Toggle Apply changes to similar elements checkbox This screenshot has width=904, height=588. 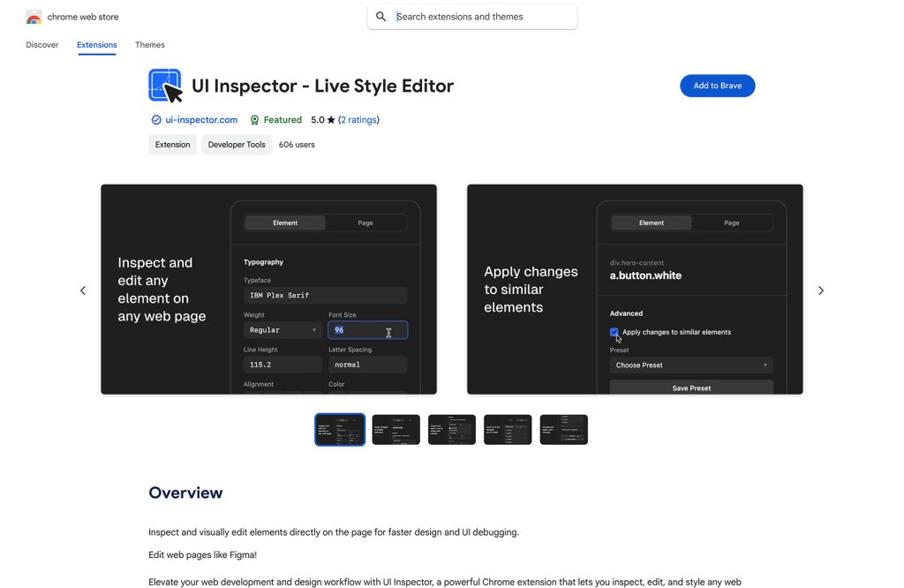coord(614,332)
